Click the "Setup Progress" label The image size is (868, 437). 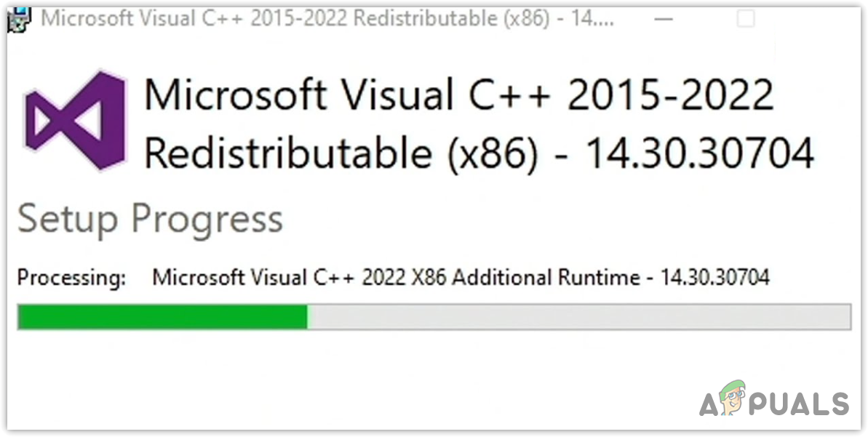tap(150, 218)
